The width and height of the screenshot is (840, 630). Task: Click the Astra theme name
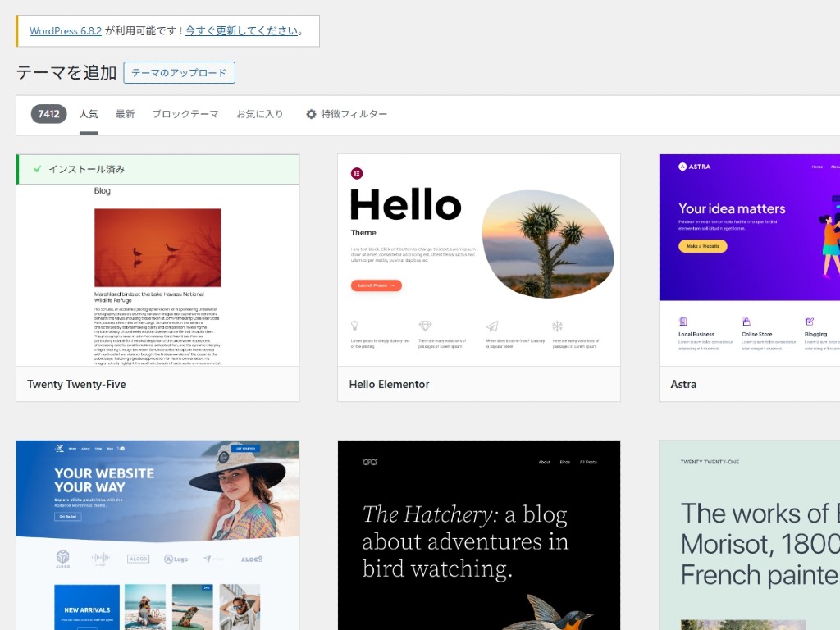point(683,384)
